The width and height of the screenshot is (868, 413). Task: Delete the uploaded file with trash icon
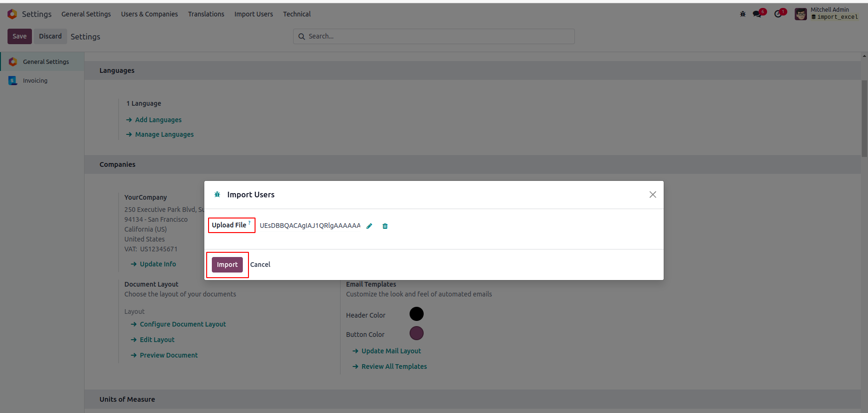coord(385,226)
